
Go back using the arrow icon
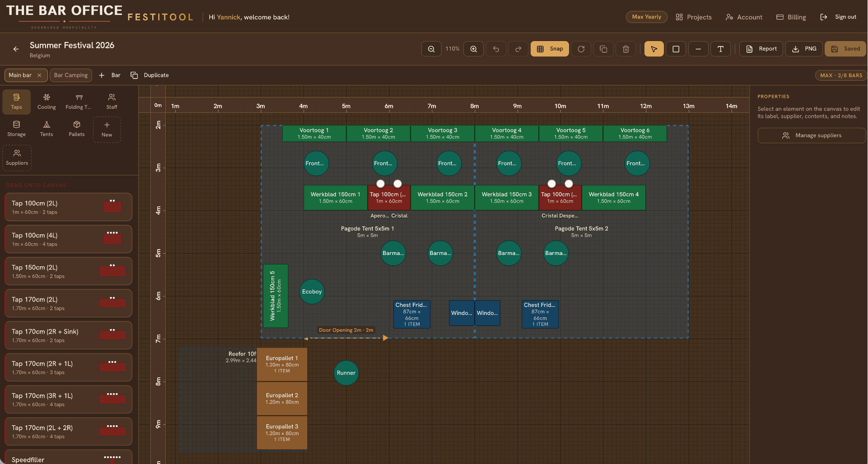(16, 49)
